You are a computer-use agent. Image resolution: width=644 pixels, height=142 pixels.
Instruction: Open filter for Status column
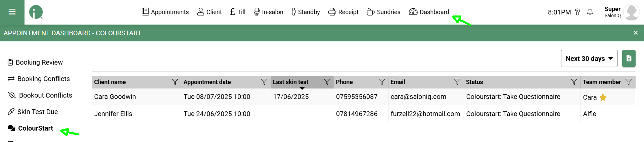pyautogui.click(x=574, y=82)
